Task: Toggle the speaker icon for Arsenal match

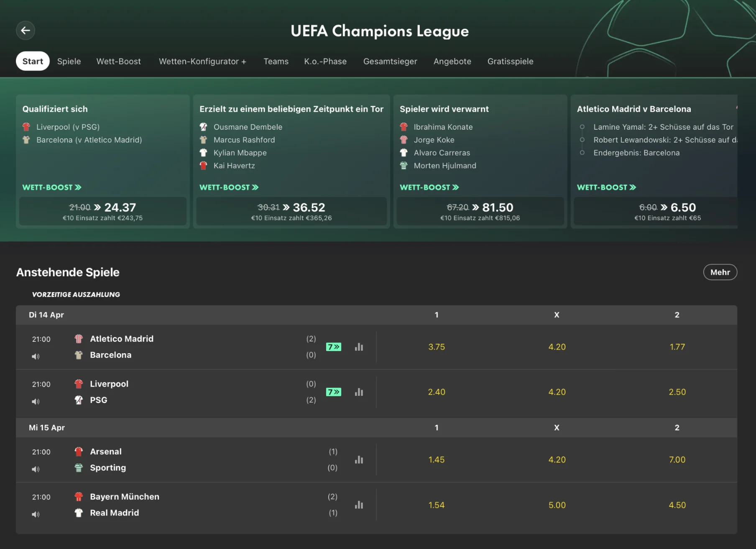Action: [36, 469]
